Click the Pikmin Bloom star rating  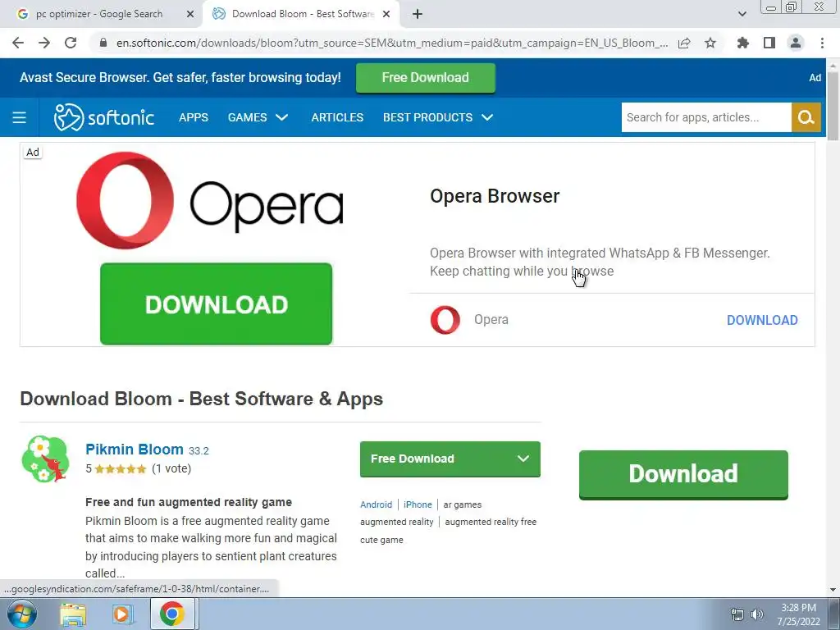click(x=121, y=468)
